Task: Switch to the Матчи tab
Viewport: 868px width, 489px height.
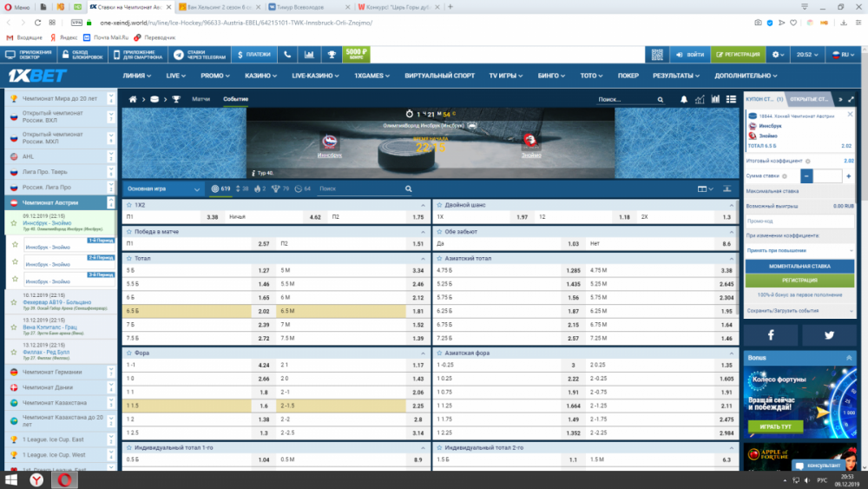Action: [201, 100]
